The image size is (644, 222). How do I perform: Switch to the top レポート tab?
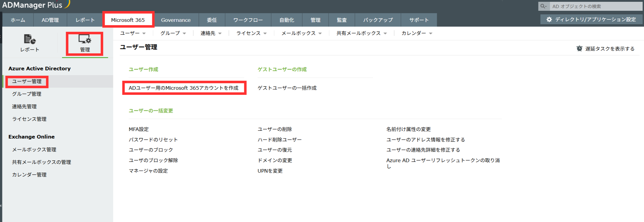click(85, 20)
